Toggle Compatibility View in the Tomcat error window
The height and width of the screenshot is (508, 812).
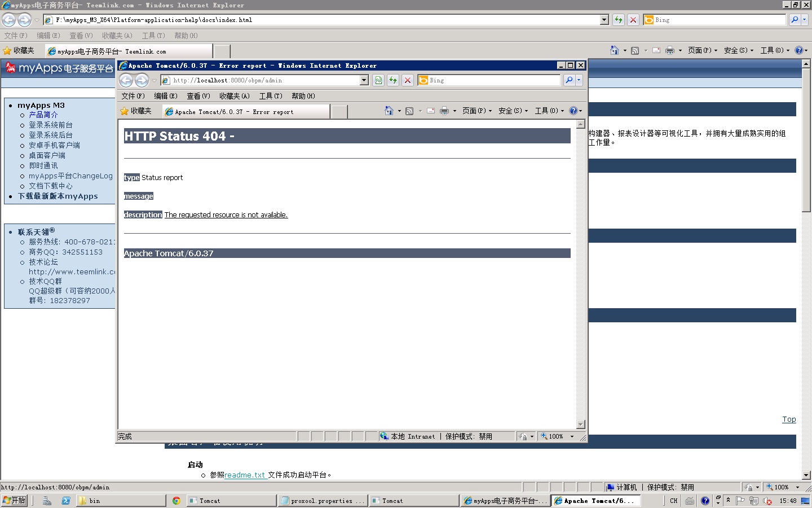coord(378,80)
